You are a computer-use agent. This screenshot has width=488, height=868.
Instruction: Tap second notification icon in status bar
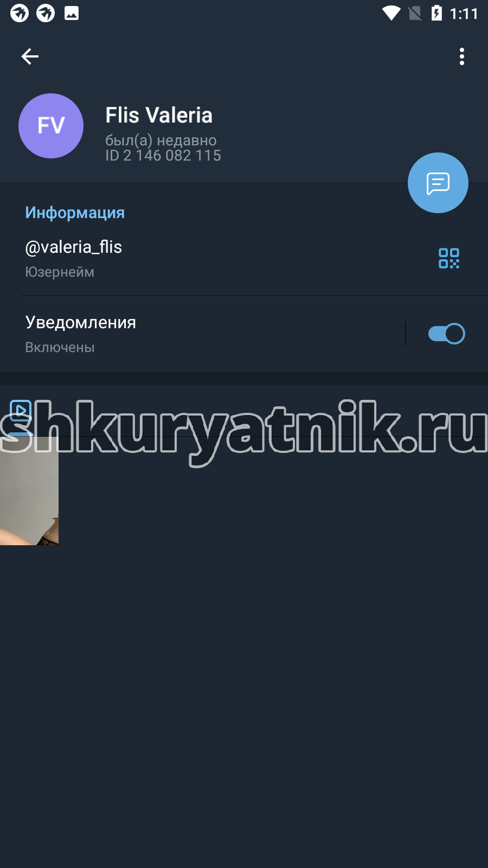coord(46,13)
